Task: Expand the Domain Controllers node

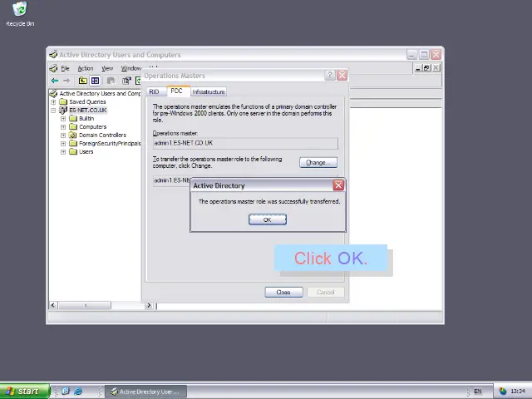Action: click(63, 135)
